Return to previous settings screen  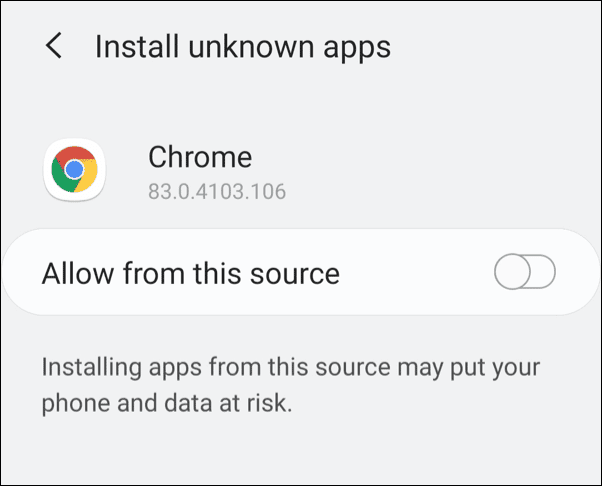54,46
